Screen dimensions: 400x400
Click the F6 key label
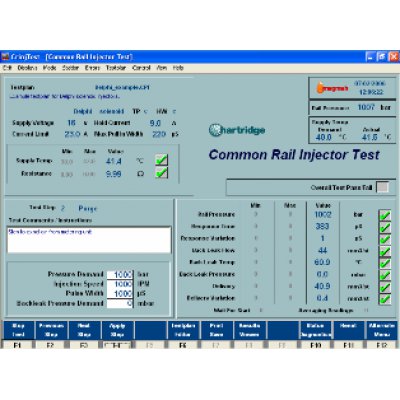182,345
